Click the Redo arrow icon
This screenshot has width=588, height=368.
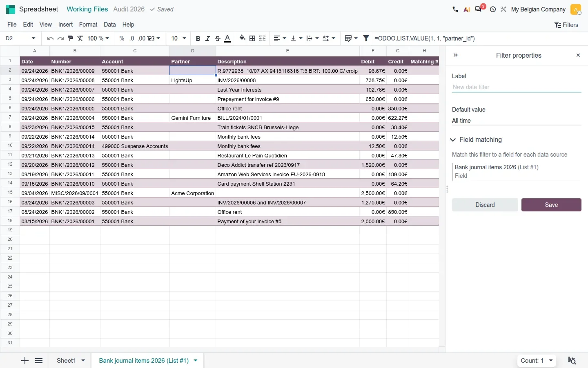(60, 38)
